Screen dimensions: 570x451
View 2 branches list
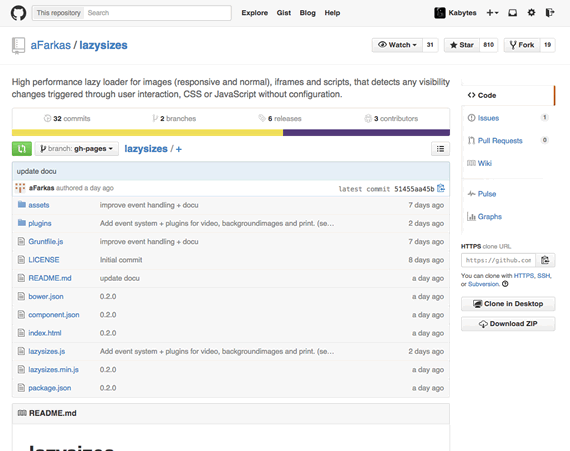[174, 118]
